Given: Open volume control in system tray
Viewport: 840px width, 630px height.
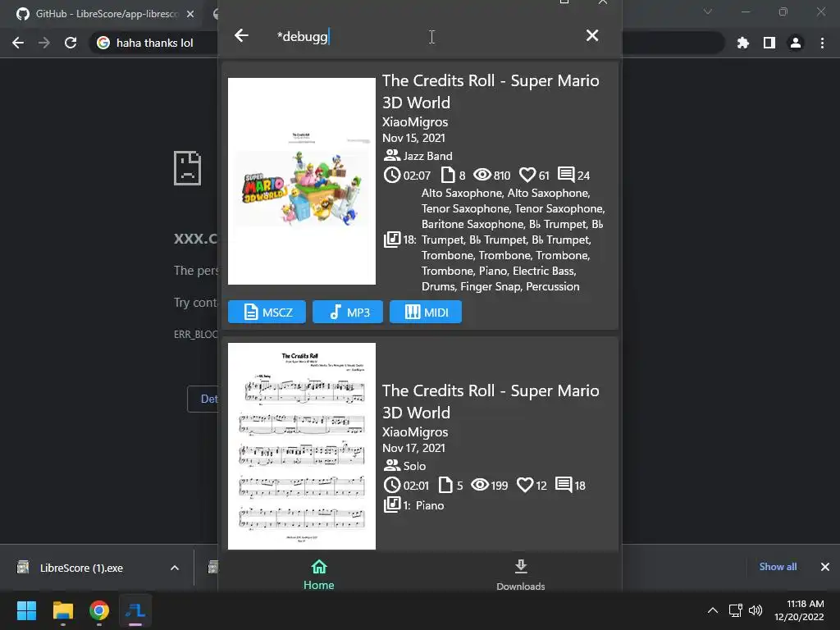Looking at the screenshot, I should coord(756,610).
